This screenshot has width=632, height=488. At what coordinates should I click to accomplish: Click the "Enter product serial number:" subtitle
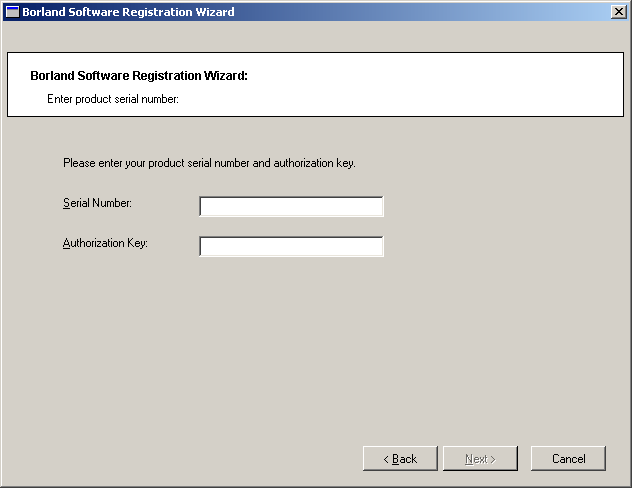tap(112, 99)
